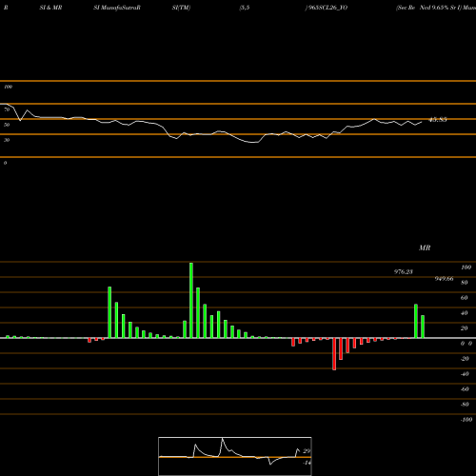Click the RSI axis label '100'
The width and height of the screenshot is (476, 476).
click(x=8, y=87)
